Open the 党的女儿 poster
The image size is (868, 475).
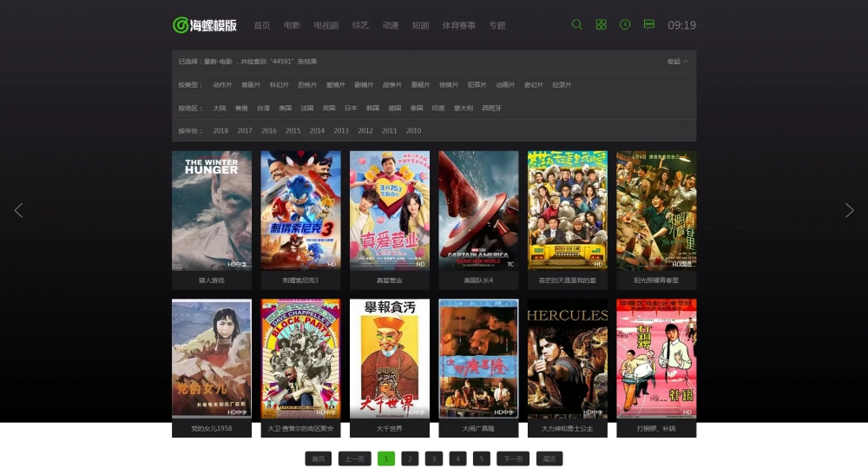click(212, 359)
